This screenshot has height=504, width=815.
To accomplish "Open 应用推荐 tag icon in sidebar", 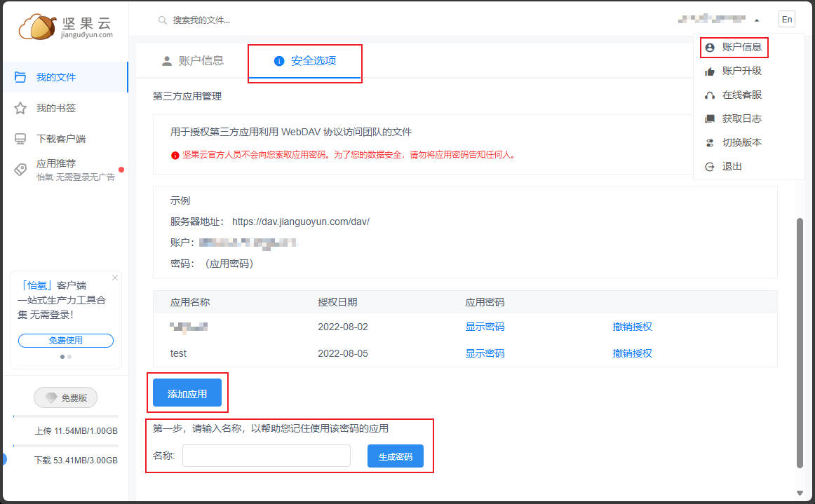I will click(21, 169).
